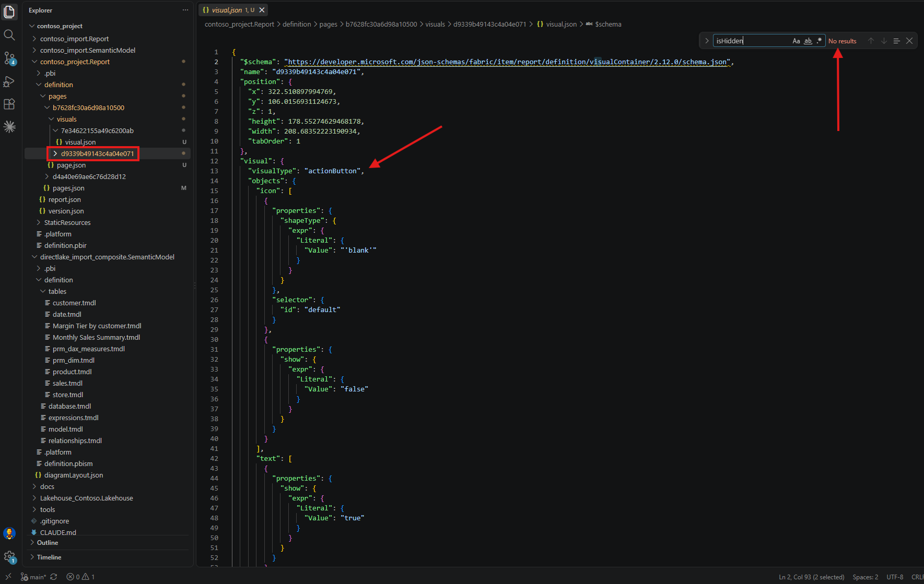Open Source Control view with badge
Image resolution: width=924 pixels, height=584 pixels.
point(9,58)
